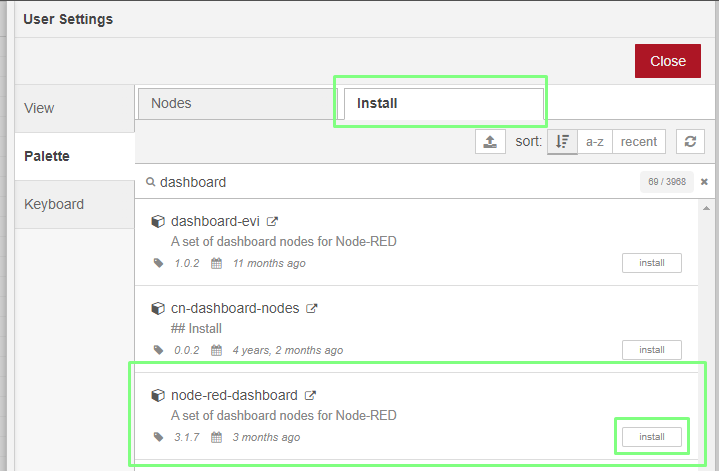The image size is (719, 471).
Task: Refresh the module list
Action: pyautogui.click(x=690, y=141)
